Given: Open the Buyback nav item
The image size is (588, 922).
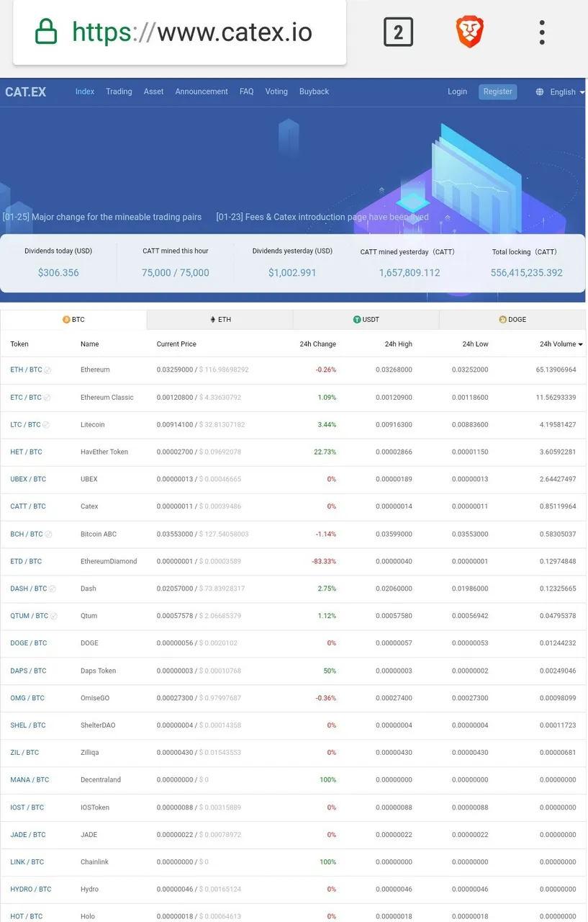Looking at the screenshot, I should 314,91.
